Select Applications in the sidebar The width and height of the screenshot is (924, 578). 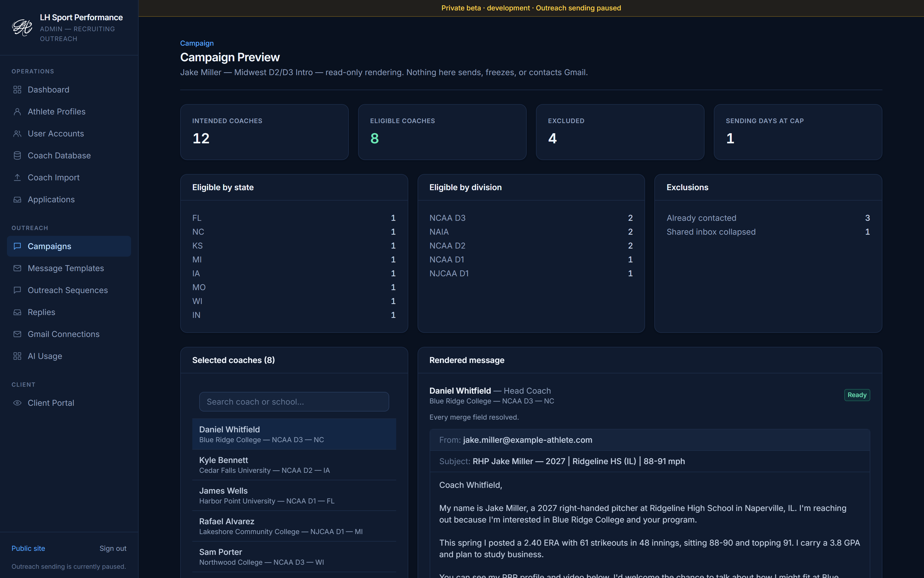pyautogui.click(x=69, y=199)
